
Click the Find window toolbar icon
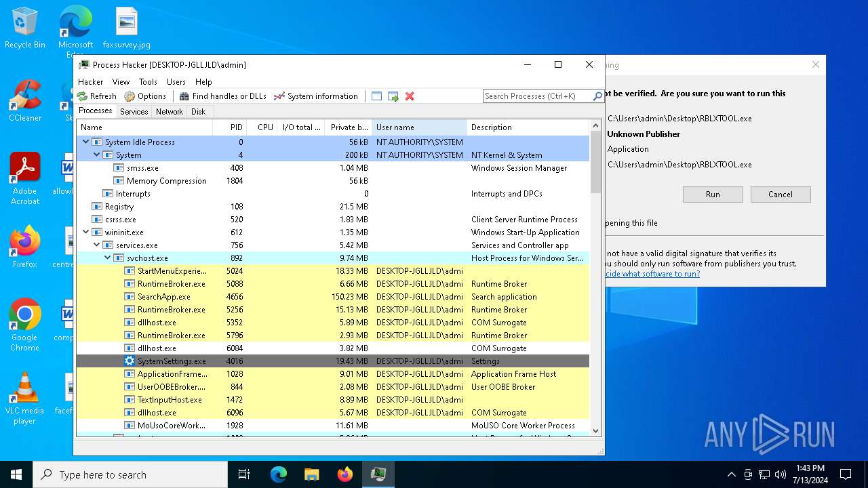[x=377, y=96]
